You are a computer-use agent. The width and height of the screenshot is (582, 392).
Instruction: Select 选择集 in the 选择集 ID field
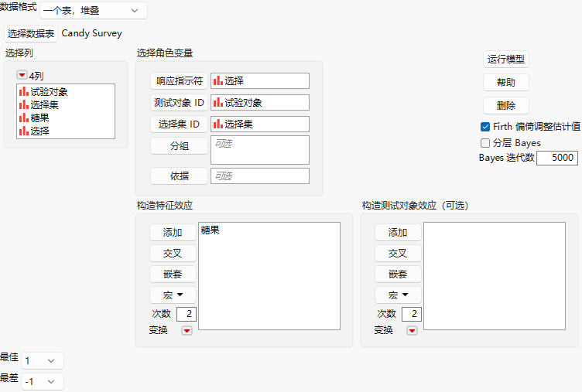click(260, 124)
